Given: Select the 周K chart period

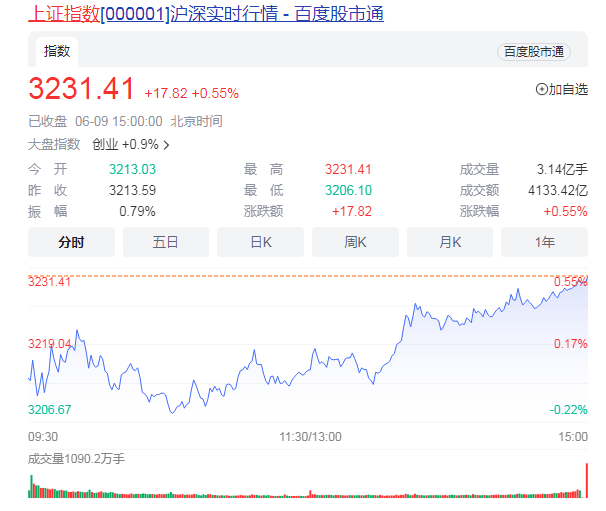Looking at the screenshot, I should (355, 242).
